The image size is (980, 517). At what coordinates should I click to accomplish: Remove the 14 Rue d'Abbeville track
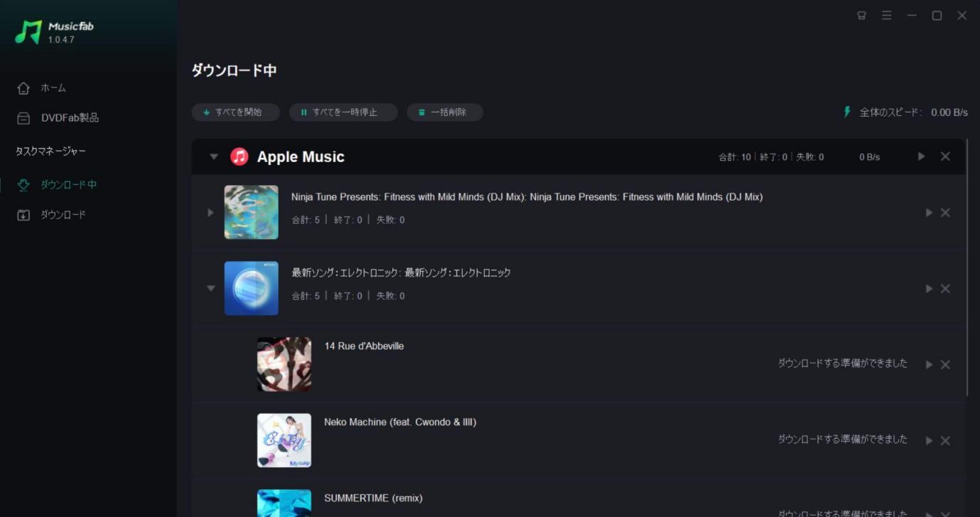coord(945,365)
